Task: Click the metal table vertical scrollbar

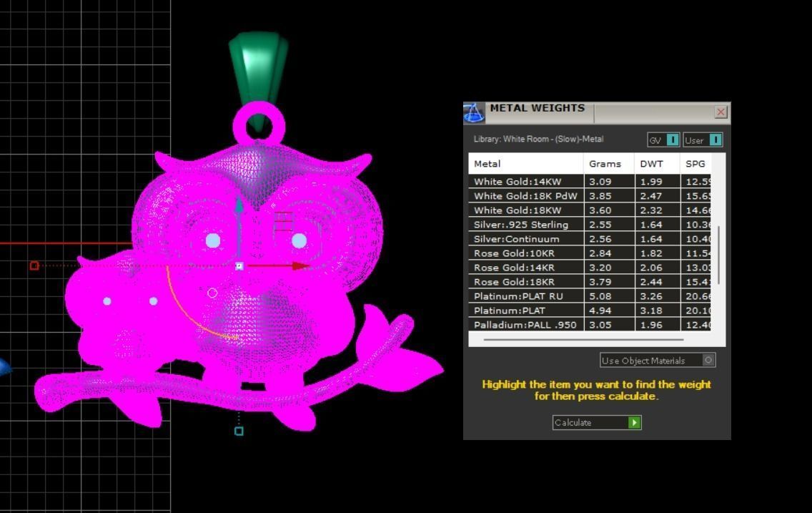Action: coord(718,255)
